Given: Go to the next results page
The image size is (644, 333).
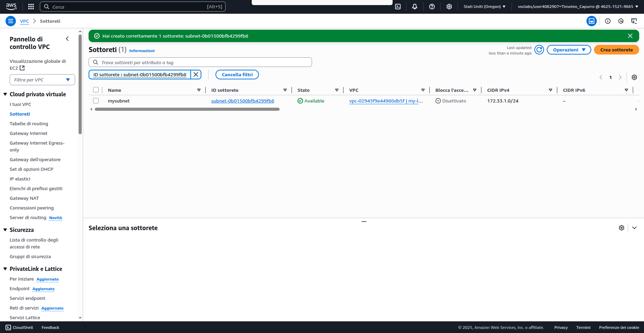Looking at the screenshot, I should (620, 77).
